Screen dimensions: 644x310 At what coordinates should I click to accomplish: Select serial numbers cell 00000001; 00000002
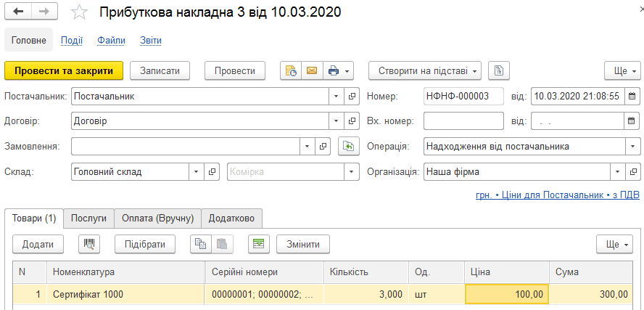pyautogui.click(x=265, y=294)
